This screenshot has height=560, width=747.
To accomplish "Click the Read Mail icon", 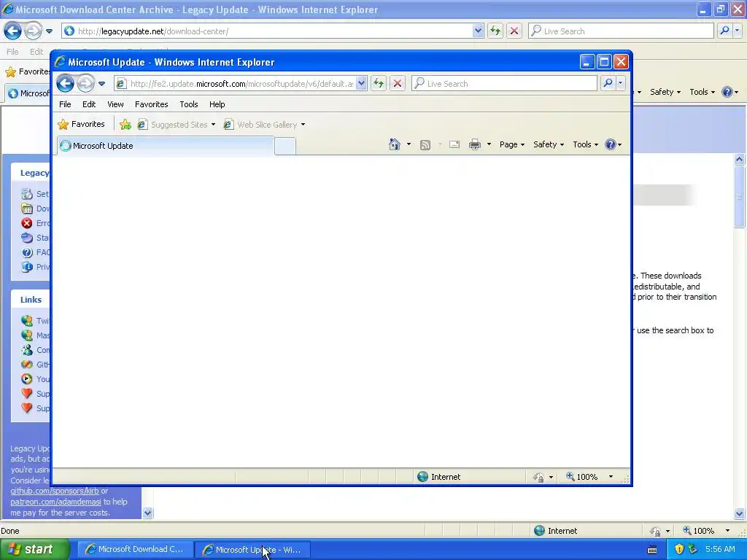I will [x=454, y=144].
